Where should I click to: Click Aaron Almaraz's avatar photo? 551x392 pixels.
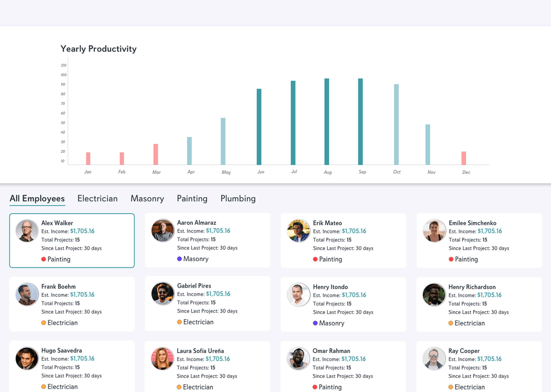point(163,230)
